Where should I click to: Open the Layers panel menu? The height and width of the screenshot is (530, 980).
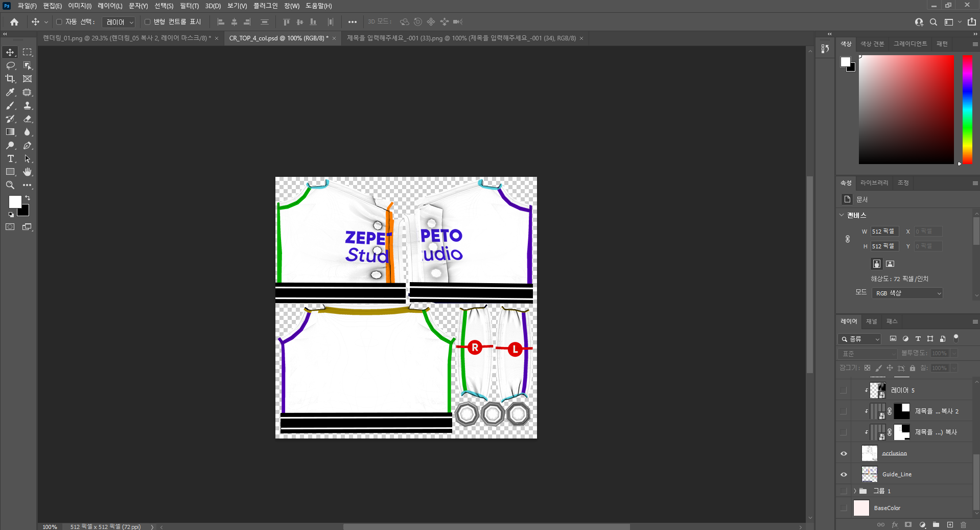pyautogui.click(x=975, y=321)
